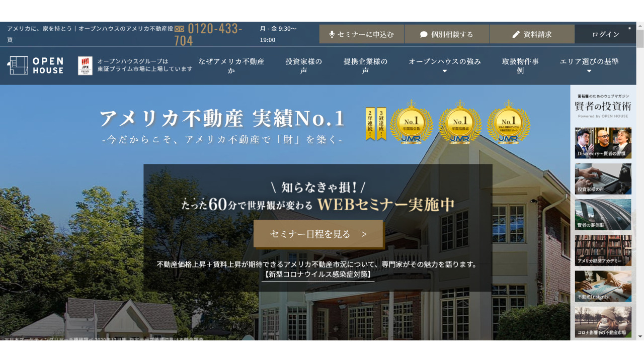Click the JPX Prime market badge
The image size is (644, 362).
[85, 66]
